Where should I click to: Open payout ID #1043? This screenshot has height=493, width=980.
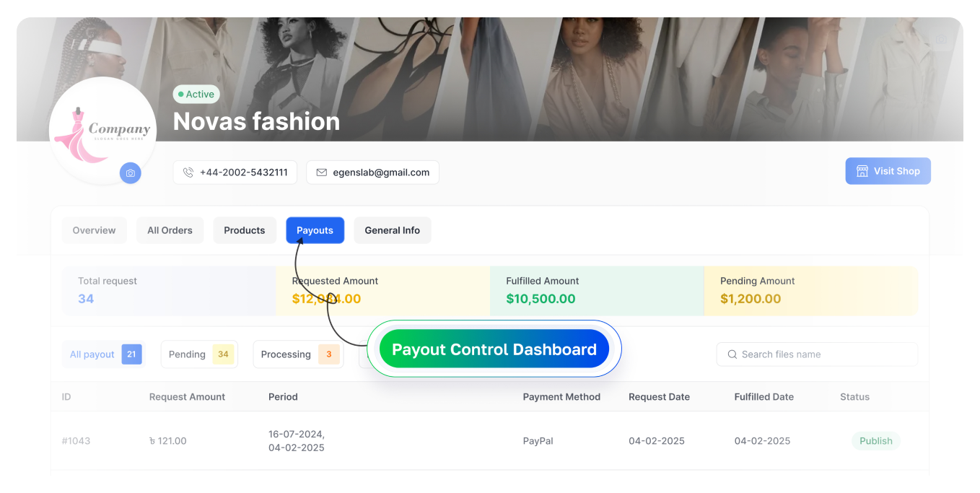click(x=76, y=441)
